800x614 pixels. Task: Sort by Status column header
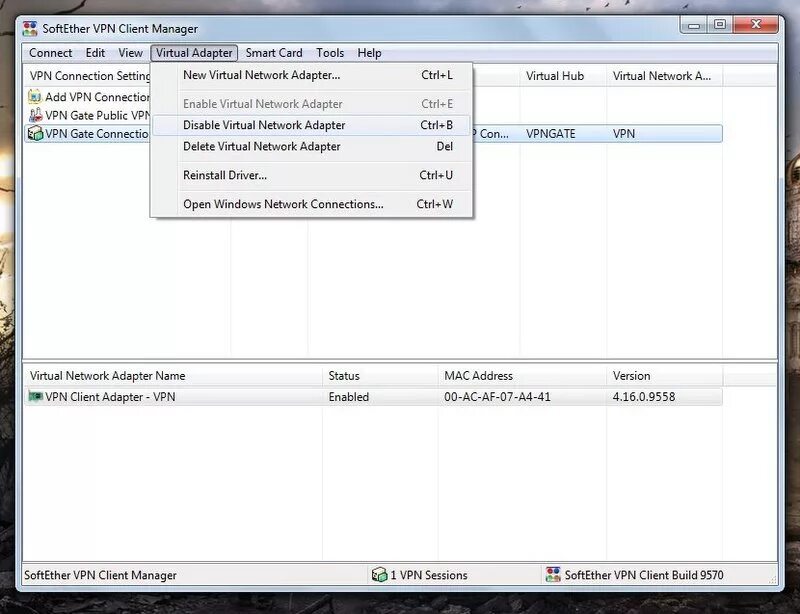point(380,376)
